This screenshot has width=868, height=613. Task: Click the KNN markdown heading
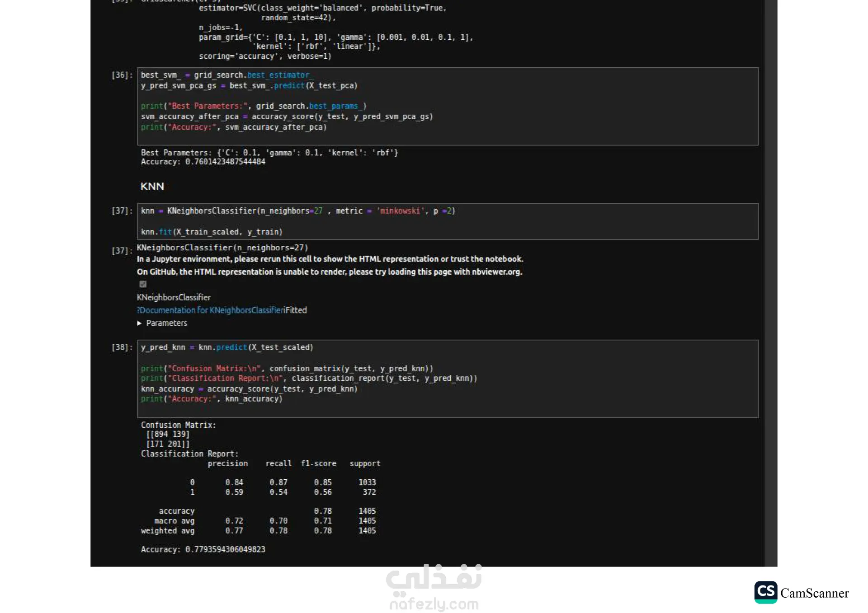coord(152,187)
